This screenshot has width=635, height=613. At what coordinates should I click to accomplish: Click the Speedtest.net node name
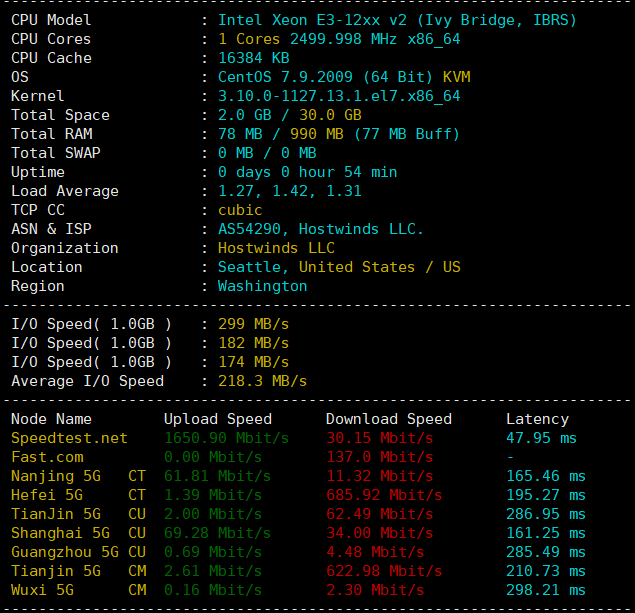pos(69,438)
